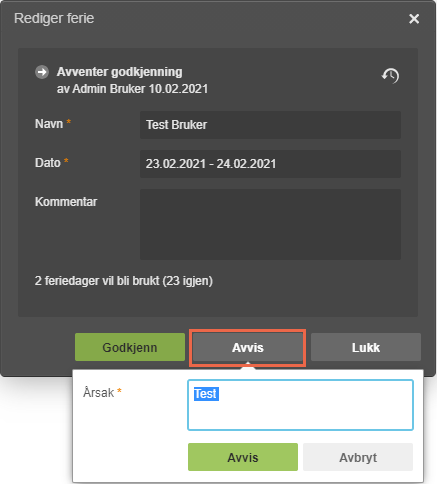The height and width of the screenshot is (484, 437).
Task: Click the Dato label
Action: 48,163
